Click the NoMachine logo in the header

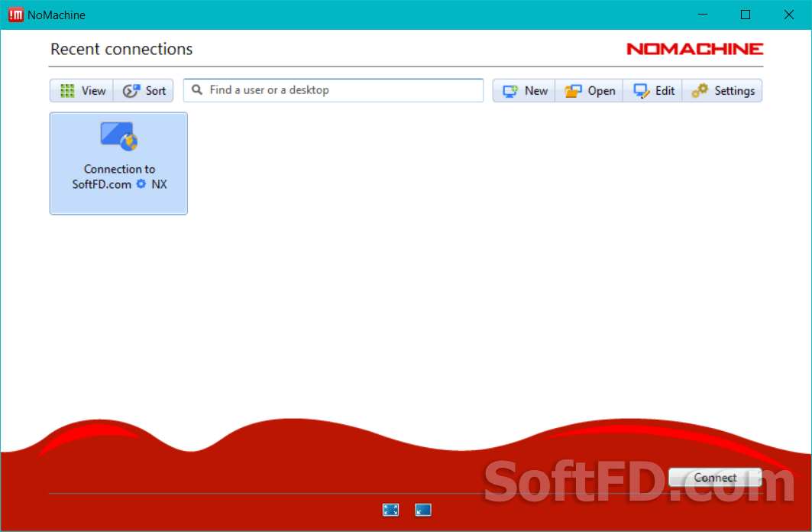coord(694,49)
